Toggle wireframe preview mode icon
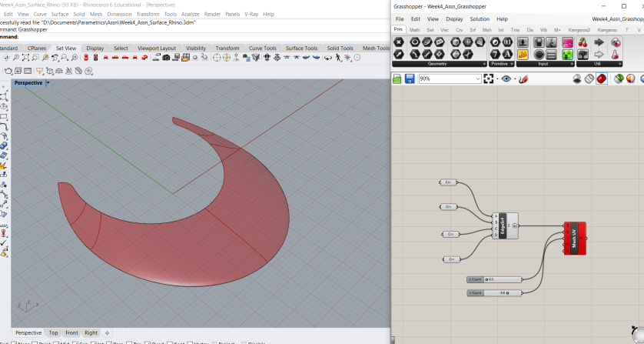The width and height of the screenshot is (644, 344). coord(589,78)
